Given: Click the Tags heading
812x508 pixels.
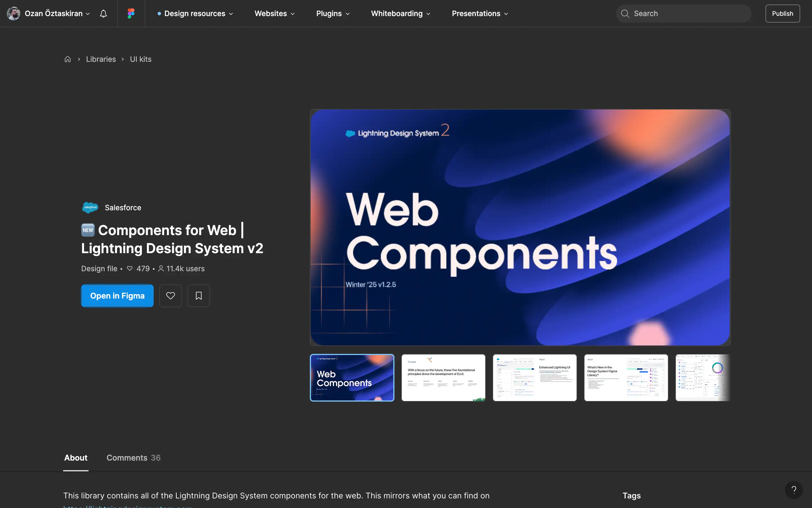Looking at the screenshot, I should tap(632, 496).
